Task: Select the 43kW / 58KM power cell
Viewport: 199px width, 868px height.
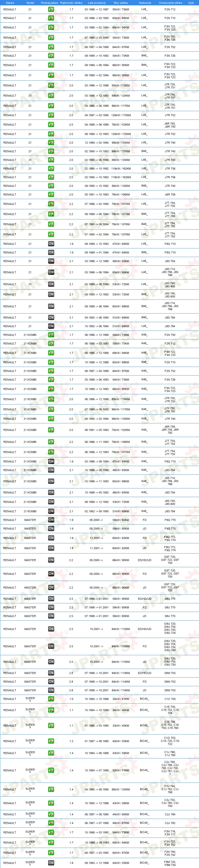Action: (x=121, y=803)
